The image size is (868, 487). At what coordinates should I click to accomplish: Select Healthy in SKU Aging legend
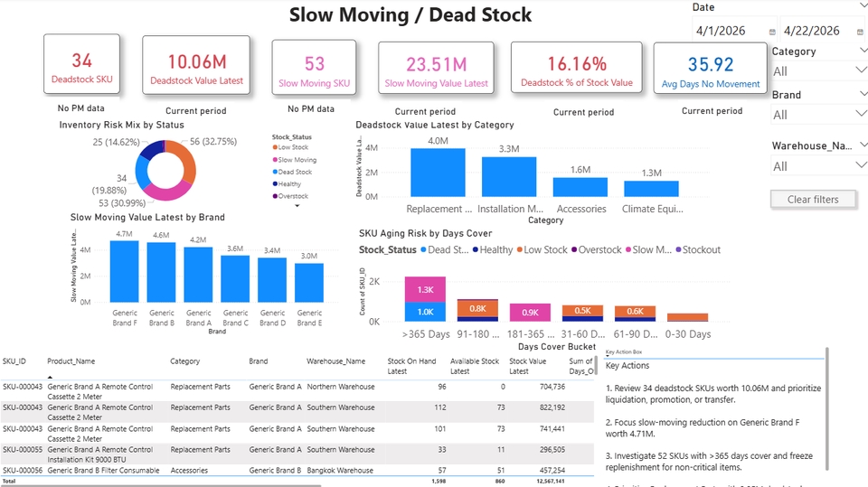point(493,249)
